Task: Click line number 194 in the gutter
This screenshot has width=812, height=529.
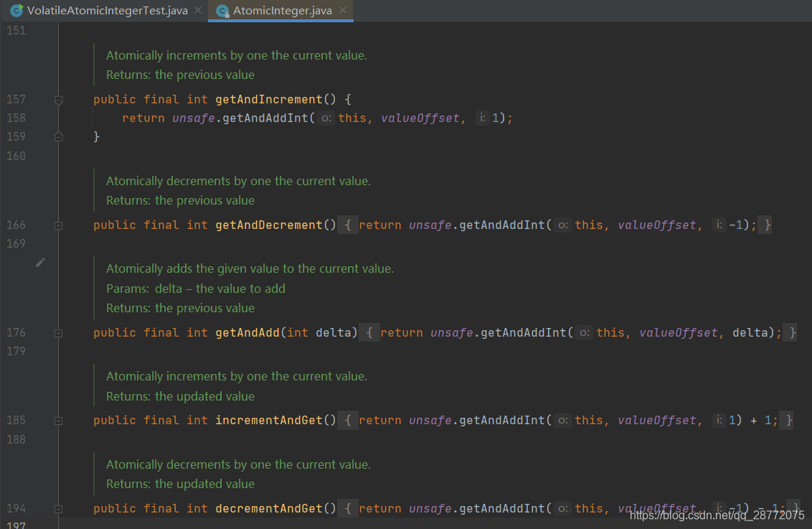Action: pos(16,508)
